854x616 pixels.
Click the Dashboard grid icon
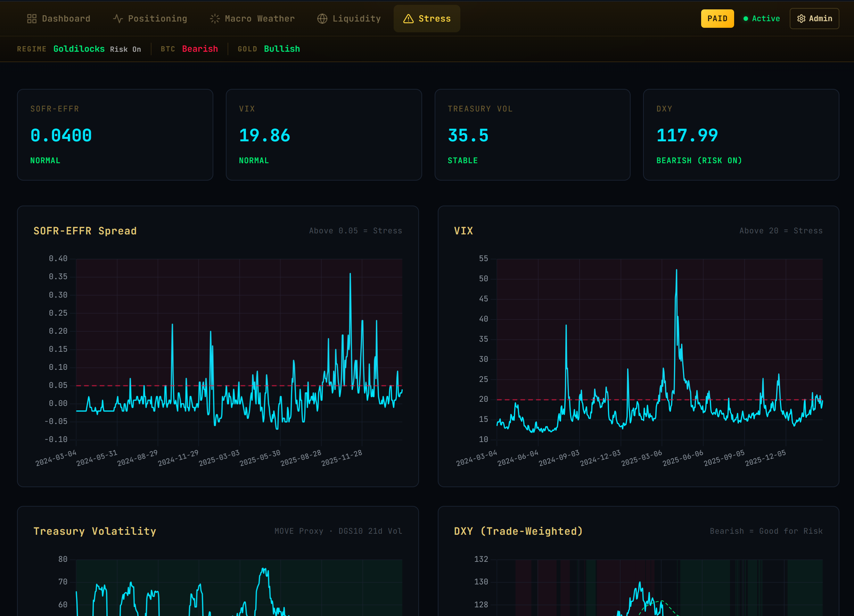click(x=32, y=19)
